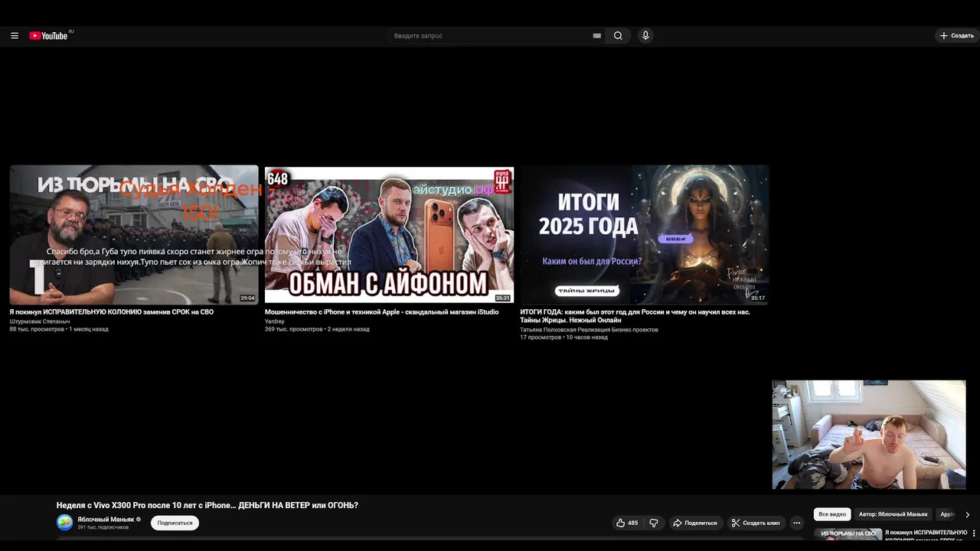Subscribe with the Подписаться button
The height and width of the screenshot is (551, 980).
point(175,523)
